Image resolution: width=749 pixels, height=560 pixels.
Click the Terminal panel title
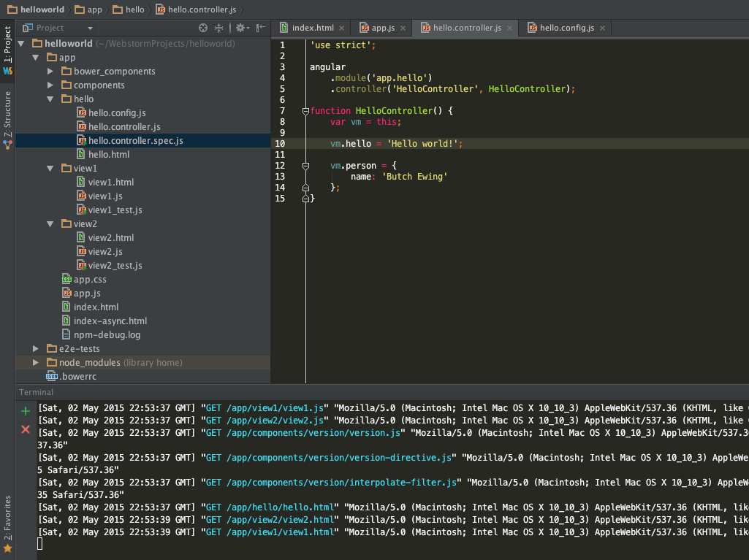(37, 392)
